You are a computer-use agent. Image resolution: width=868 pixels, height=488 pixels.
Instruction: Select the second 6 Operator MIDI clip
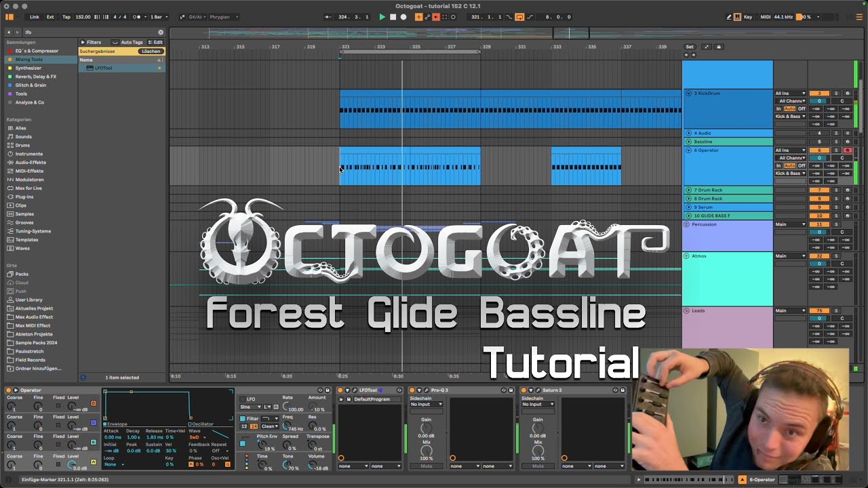click(x=586, y=166)
